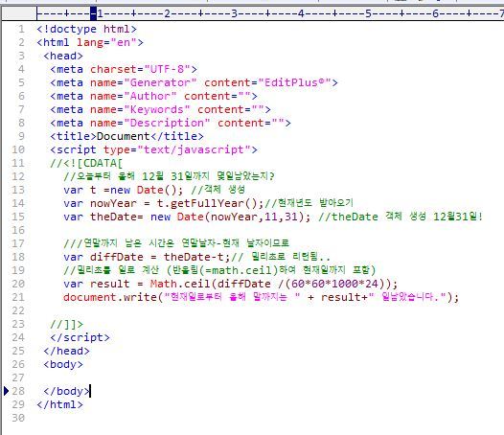Click the closing </script> tag
Image resolution: width=504 pixels, height=435 pixels.
[x=80, y=337]
